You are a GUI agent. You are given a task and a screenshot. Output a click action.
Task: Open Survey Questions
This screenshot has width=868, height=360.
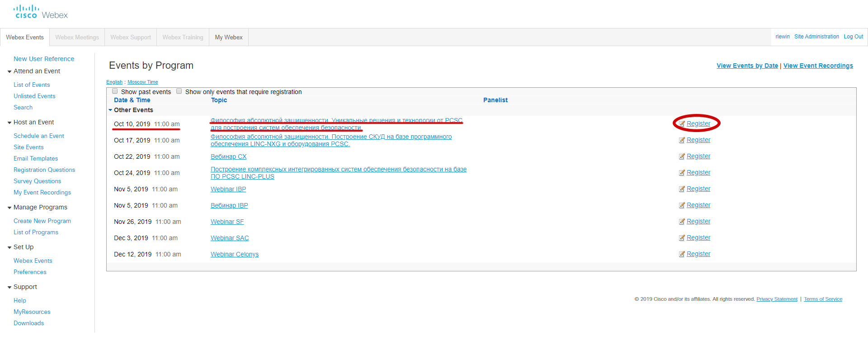point(37,181)
